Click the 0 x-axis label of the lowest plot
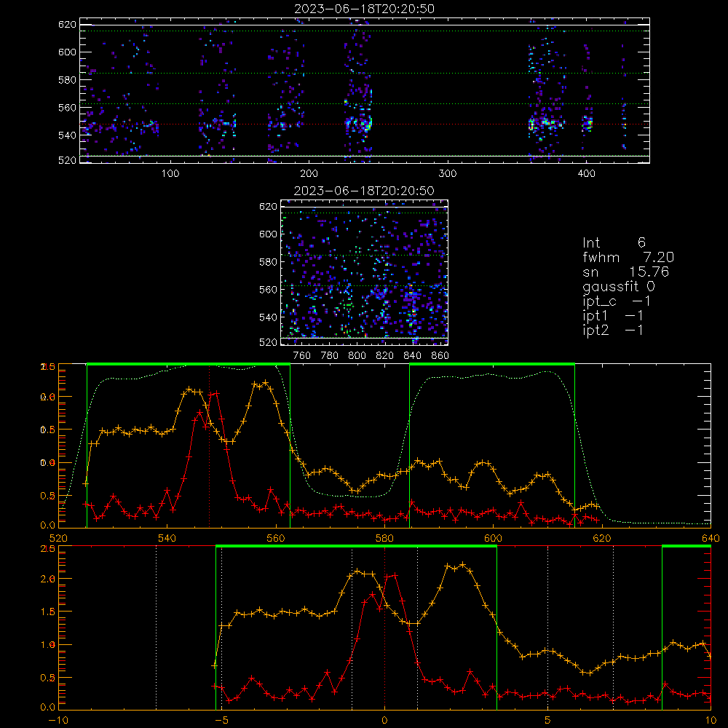The width and height of the screenshot is (728, 728). pos(384,721)
